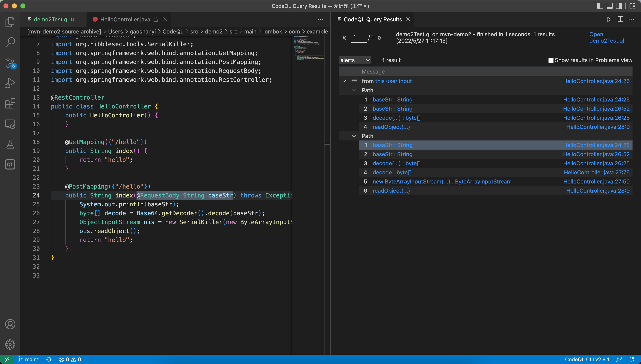Open HelloController.java:24:25 link in the top result row
This screenshot has width=641, height=364.
pyautogui.click(x=596, y=81)
